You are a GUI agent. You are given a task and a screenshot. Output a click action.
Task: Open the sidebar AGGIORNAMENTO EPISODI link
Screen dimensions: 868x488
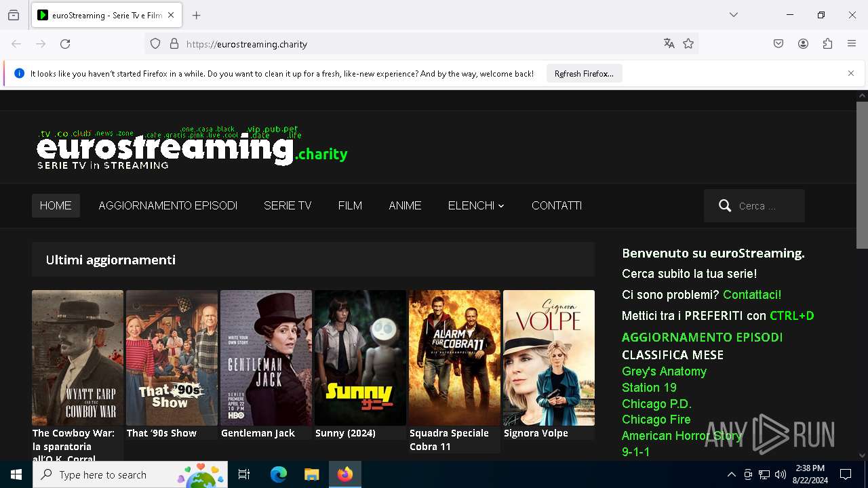(702, 338)
